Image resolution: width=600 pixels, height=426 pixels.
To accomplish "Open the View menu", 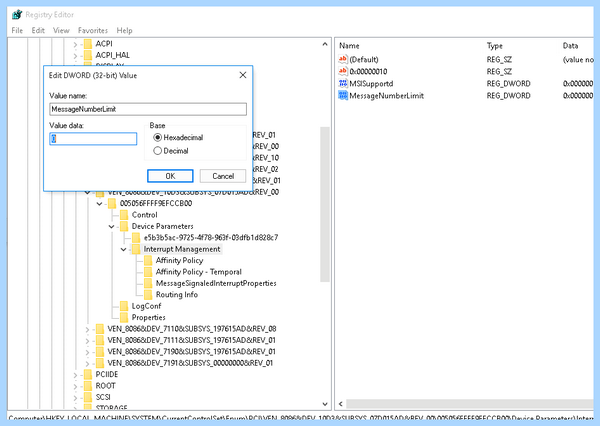I will [x=61, y=30].
